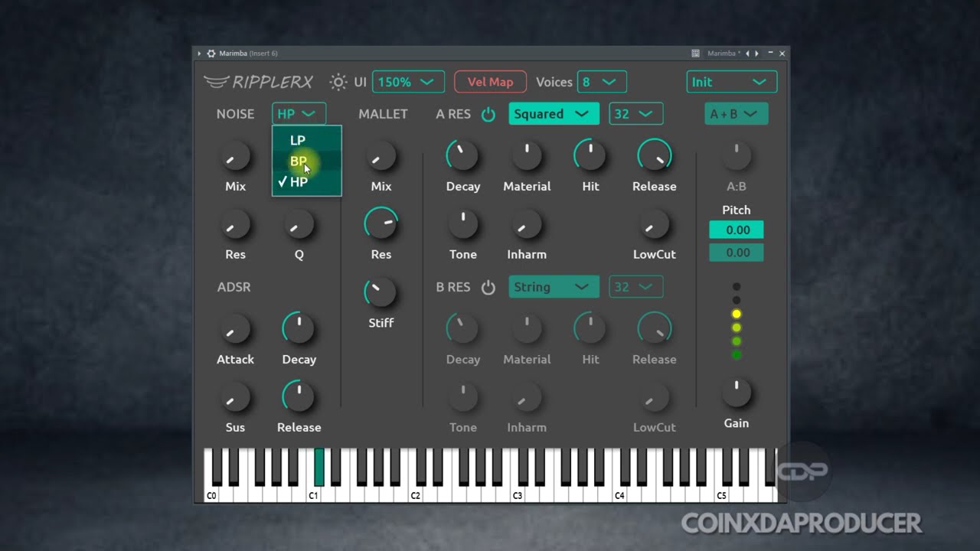The height and width of the screenshot is (551, 980).
Task: Click the ADSR Decay knob
Action: click(x=299, y=329)
